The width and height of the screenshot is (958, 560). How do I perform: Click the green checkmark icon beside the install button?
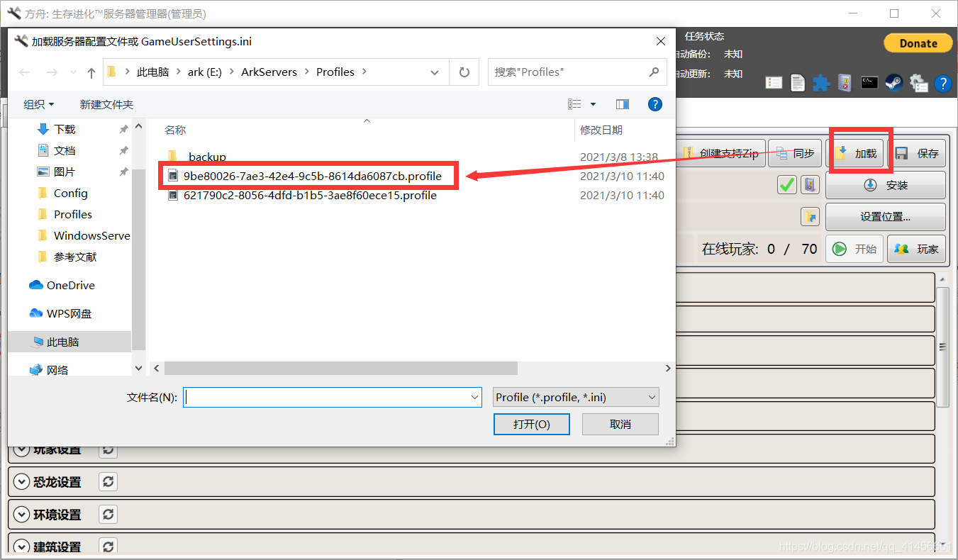point(787,185)
